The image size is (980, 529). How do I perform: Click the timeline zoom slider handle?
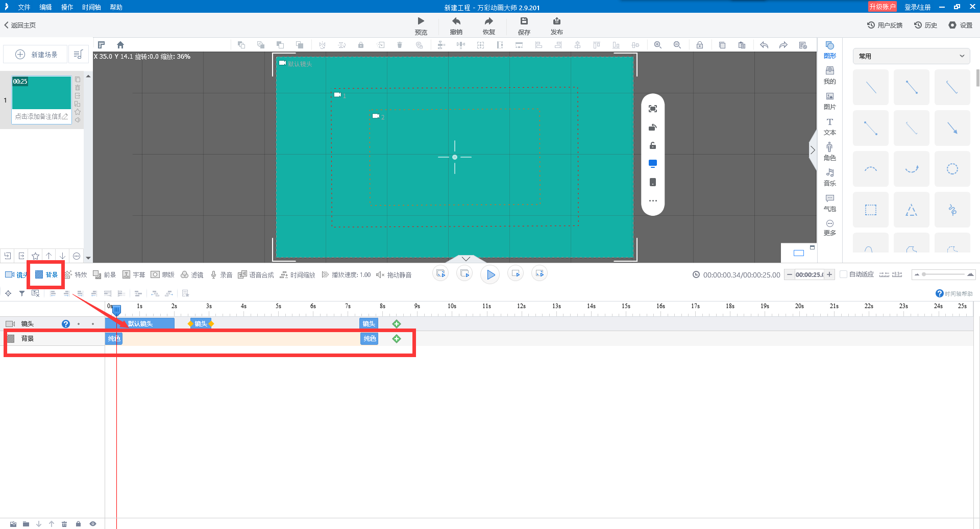(x=924, y=274)
